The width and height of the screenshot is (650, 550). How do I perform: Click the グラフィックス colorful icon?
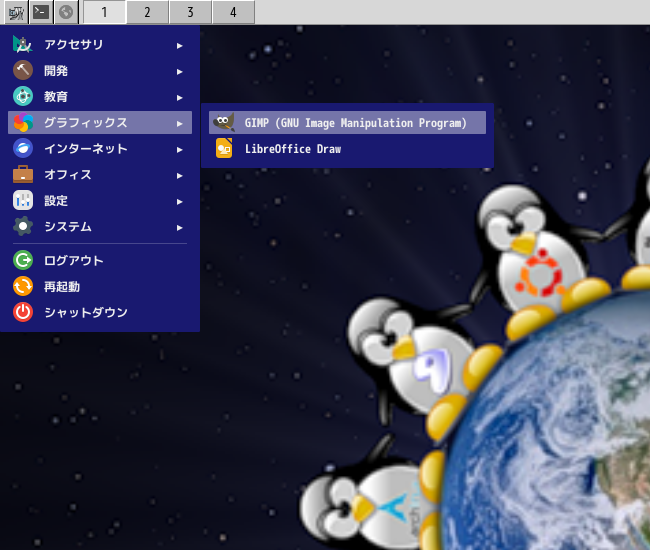point(23,123)
